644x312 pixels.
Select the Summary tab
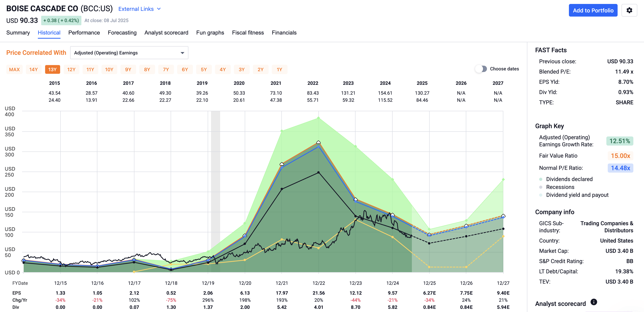pos(18,33)
